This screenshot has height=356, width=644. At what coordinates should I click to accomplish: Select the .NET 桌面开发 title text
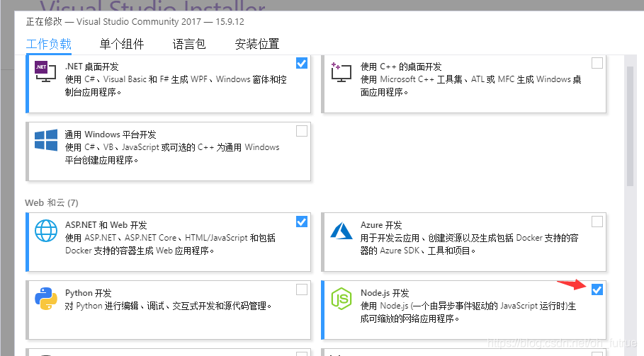pyautogui.click(x=91, y=67)
